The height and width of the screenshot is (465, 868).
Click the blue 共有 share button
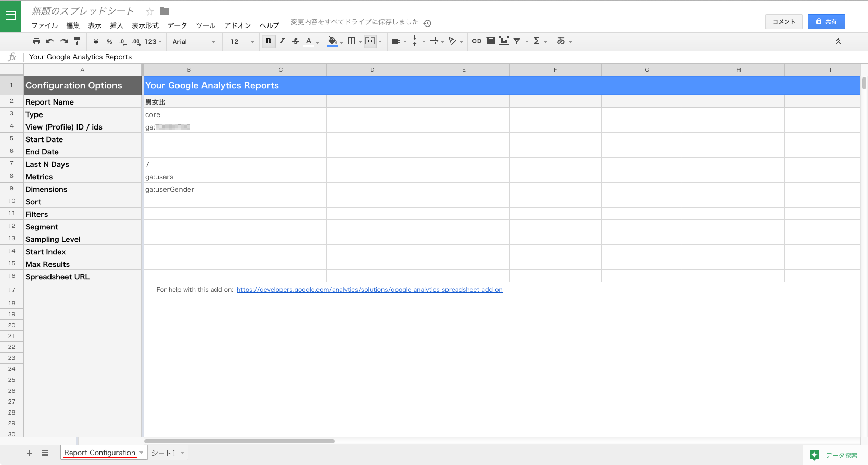pyautogui.click(x=826, y=21)
